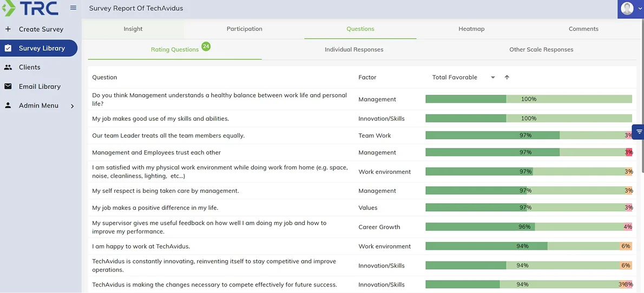Click the favorable bar for work life balance question
644x293 pixels.
[x=529, y=99]
